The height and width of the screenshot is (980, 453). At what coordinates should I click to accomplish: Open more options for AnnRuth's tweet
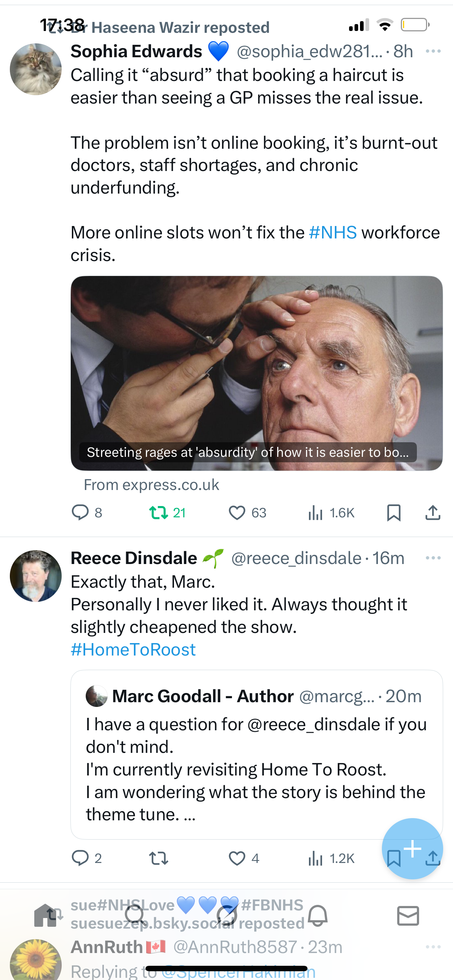pyautogui.click(x=433, y=946)
